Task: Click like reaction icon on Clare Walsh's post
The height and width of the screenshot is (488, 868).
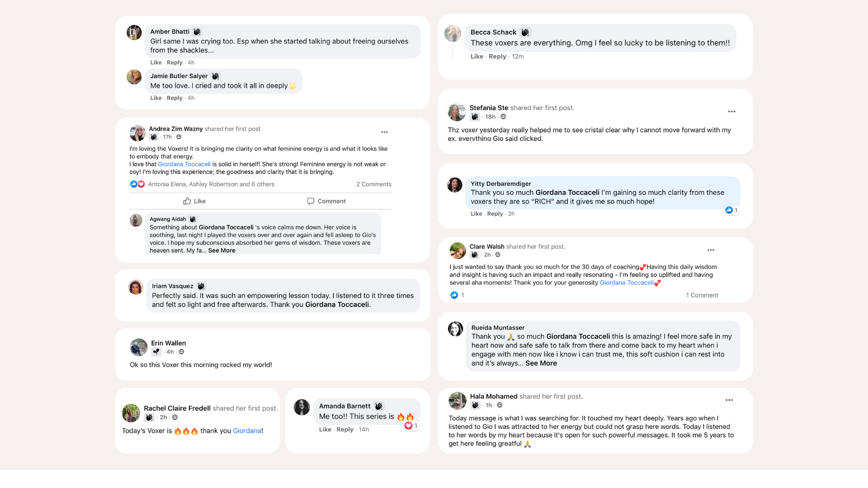Action: click(454, 295)
